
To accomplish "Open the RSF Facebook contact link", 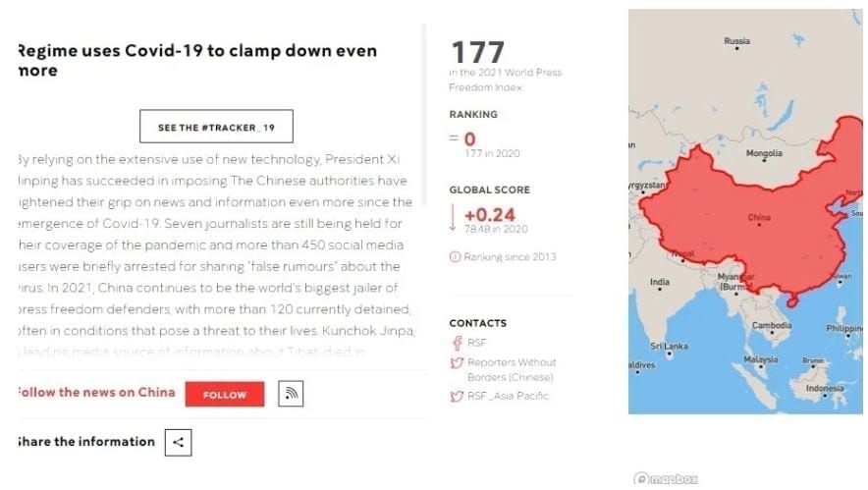I will (x=476, y=343).
